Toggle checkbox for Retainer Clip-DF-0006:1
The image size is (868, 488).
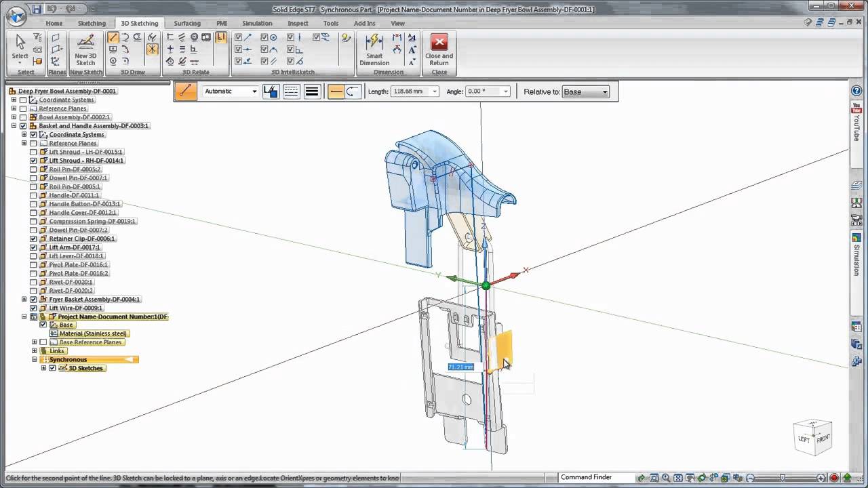[x=33, y=239]
